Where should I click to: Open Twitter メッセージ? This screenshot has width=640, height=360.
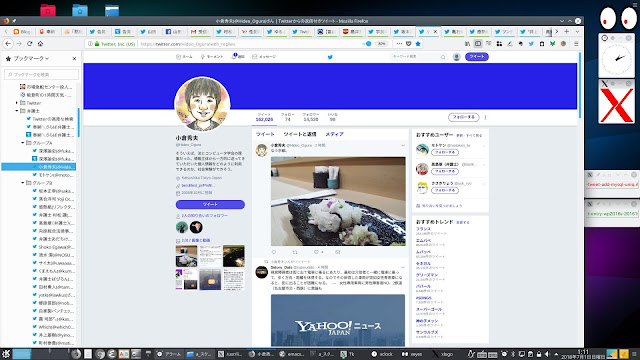point(264,57)
